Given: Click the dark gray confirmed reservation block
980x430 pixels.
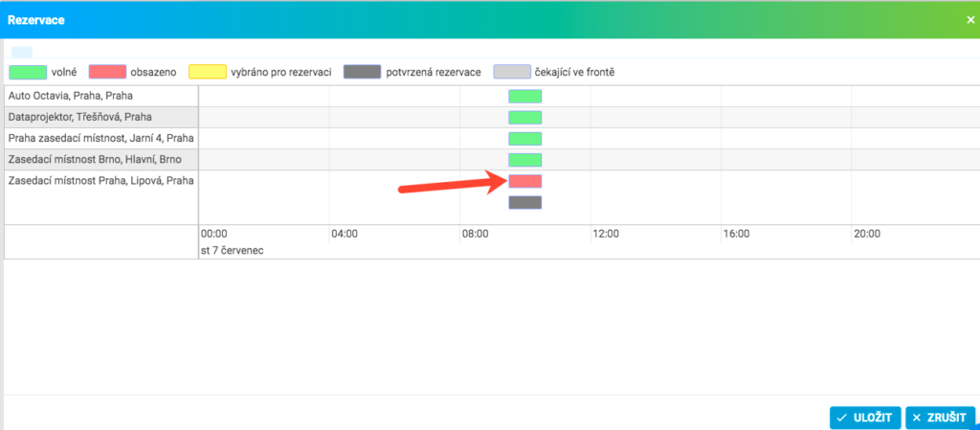Looking at the screenshot, I should [x=525, y=202].
